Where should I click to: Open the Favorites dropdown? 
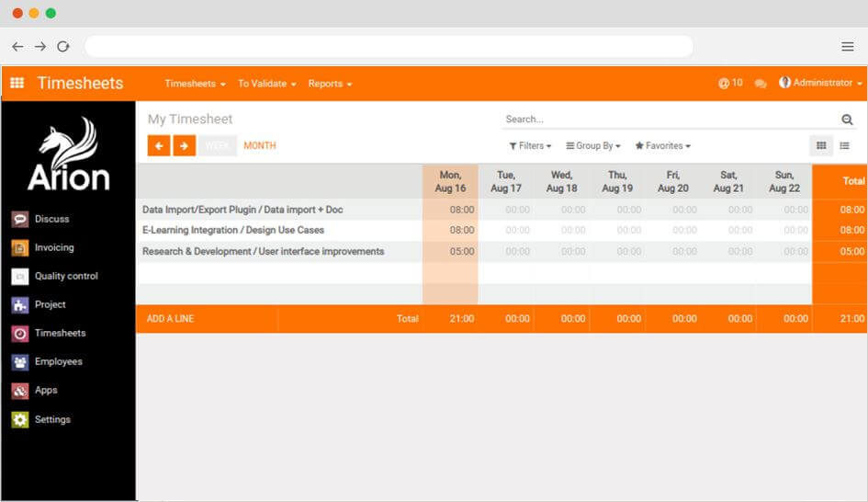(662, 145)
